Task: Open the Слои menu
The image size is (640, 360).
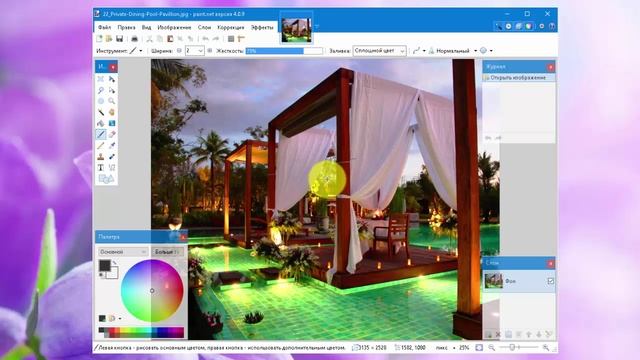Action: pos(204,27)
